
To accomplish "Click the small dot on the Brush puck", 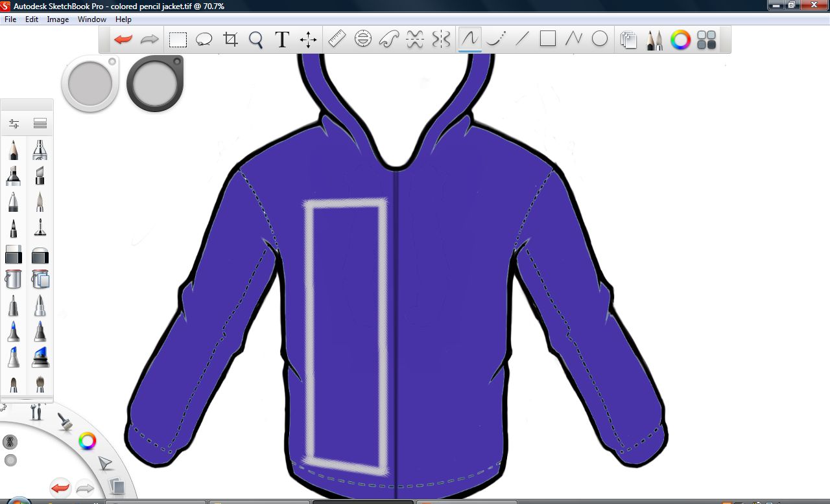I will point(112,62).
